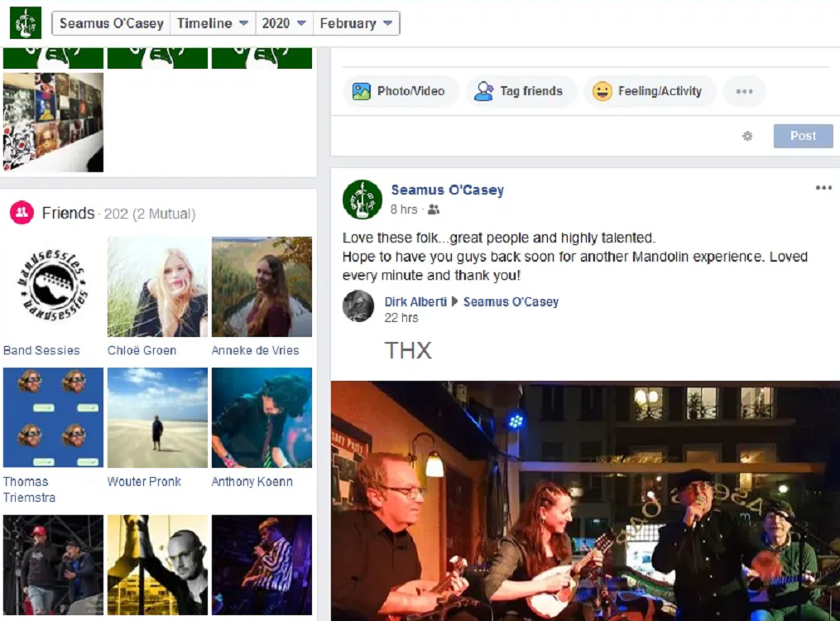This screenshot has width=840, height=621.
Task: Open the February month dropdown
Action: (356, 23)
